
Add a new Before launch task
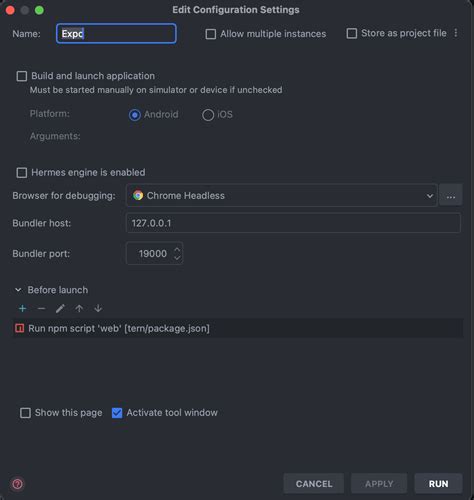click(22, 309)
